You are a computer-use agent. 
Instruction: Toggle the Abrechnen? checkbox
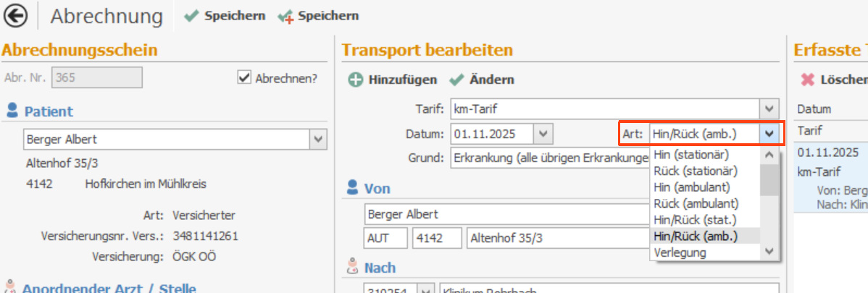[x=244, y=77]
